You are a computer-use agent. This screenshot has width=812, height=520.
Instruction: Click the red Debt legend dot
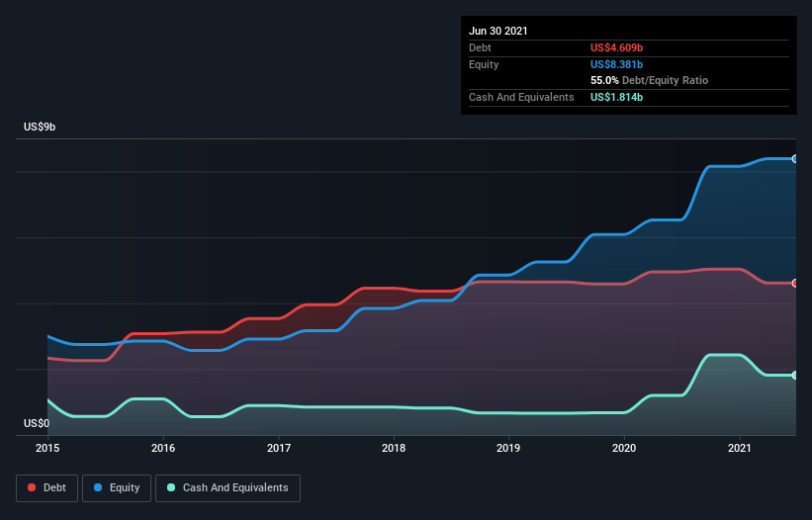coord(32,487)
